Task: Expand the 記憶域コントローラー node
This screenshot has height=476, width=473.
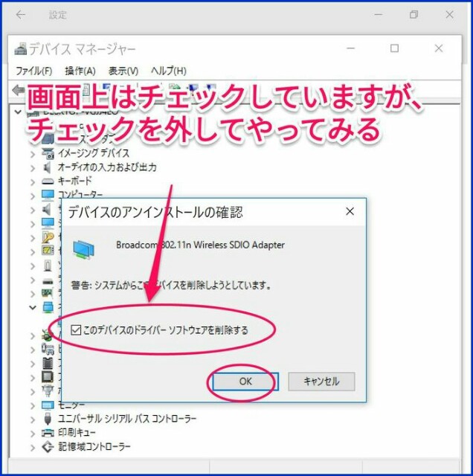Action: point(33,448)
